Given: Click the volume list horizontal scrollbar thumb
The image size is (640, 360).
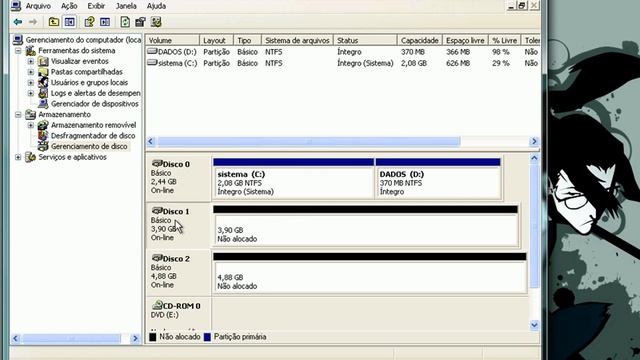Looking at the screenshot, I should click(309, 142).
